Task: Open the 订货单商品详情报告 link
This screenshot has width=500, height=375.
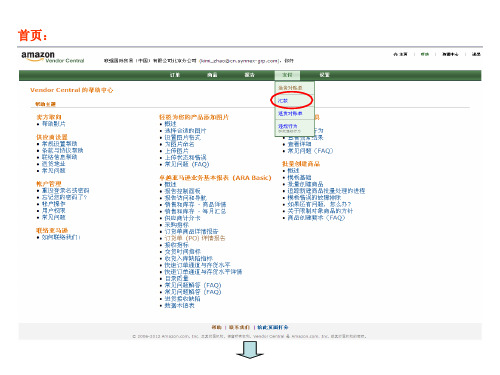Action: click(191, 231)
